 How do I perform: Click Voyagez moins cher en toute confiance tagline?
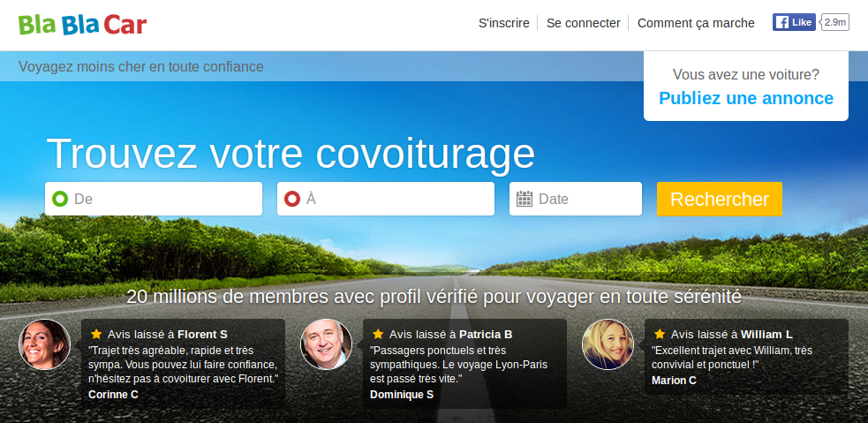[x=141, y=66]
